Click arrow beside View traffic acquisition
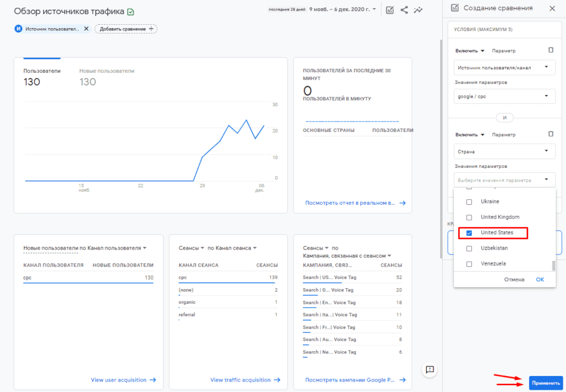Image resolution: width=566 pixels, height=392 pixels. pos(277,380)
